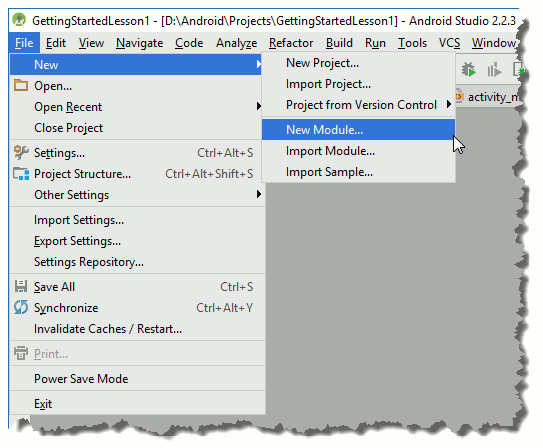Click Save All menu entry

tap(137, 287)
